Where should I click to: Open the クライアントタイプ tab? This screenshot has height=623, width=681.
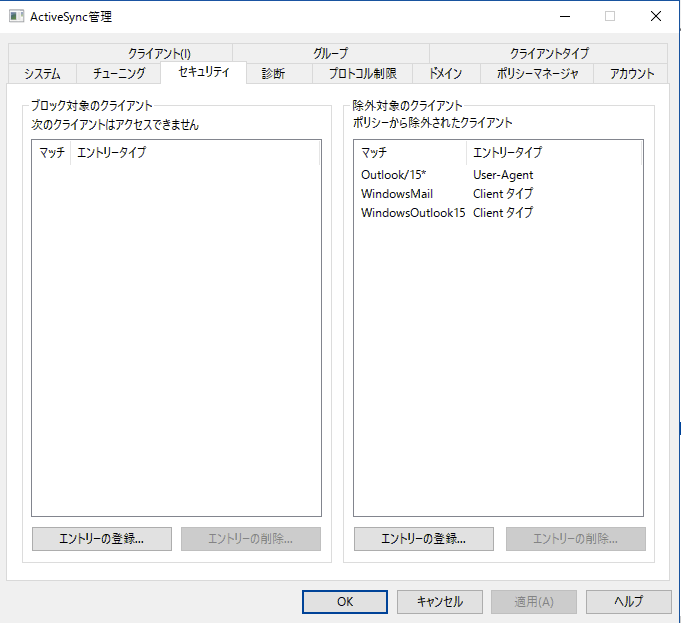[x=549, y=53]
